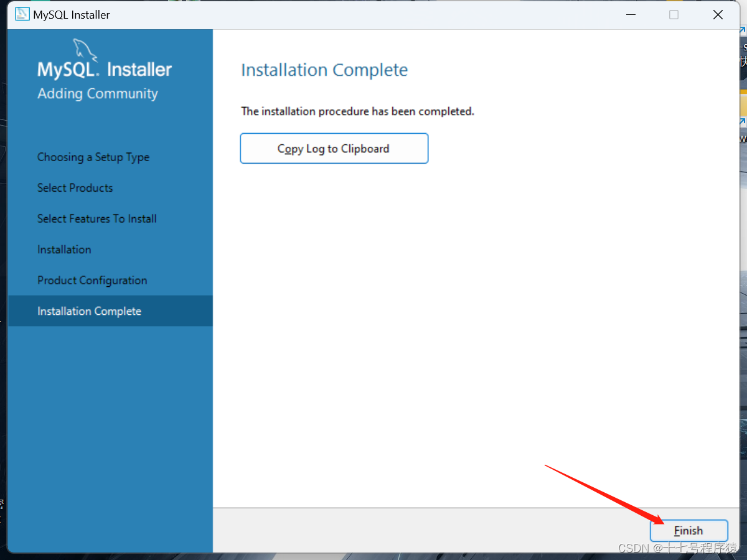Image resolution: width=747 pixels, height=560 pixels.
Task: Select the Installation Complete sidebar step
Action: (x=110, y=311)
